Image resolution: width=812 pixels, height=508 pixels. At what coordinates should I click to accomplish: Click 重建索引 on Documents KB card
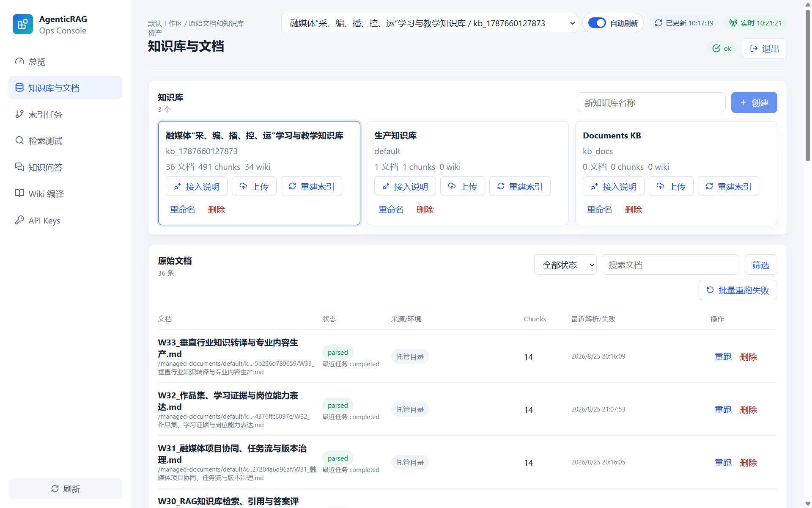click(728, 186)
